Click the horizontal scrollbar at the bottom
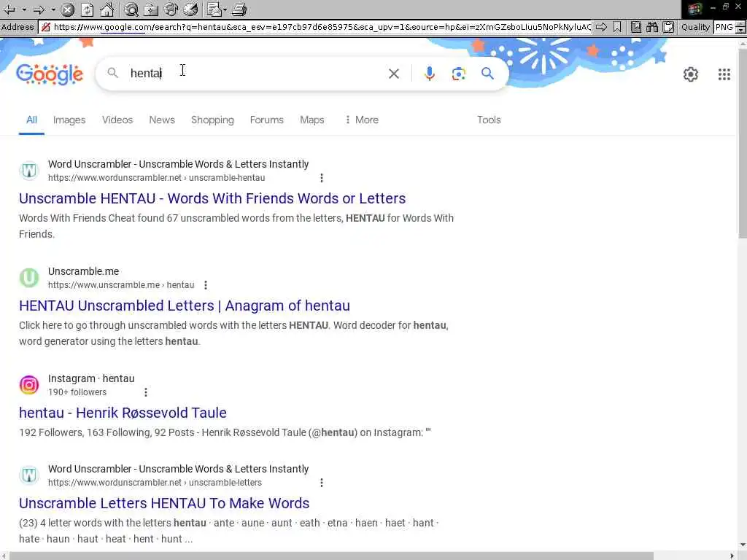 click(332, 556)
